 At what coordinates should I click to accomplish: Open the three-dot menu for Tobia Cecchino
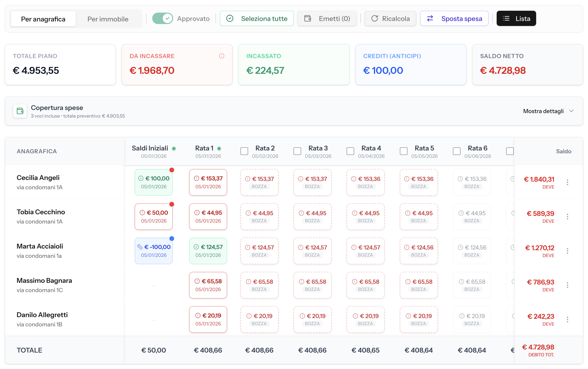[567, 216]
